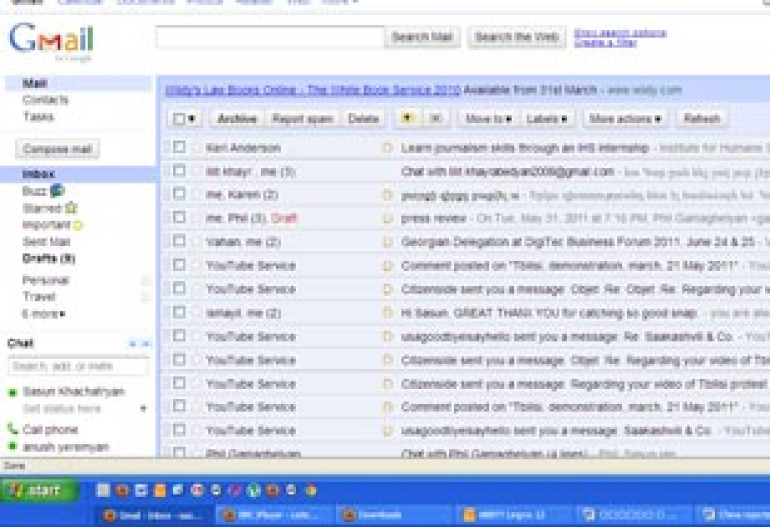Open 'Hi Sasun, GREAT THANK YOU' conversation
The image size is (770, 527).
pos(549,313)
